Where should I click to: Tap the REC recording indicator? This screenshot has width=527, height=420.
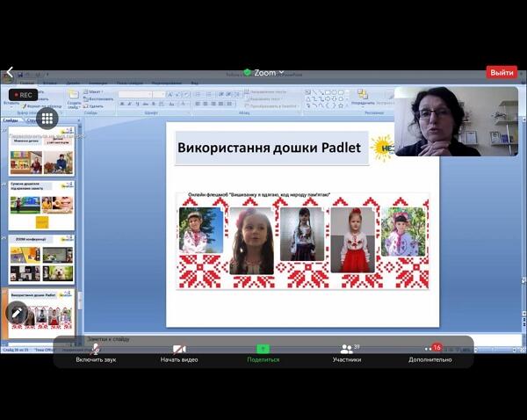pos(23,95)
